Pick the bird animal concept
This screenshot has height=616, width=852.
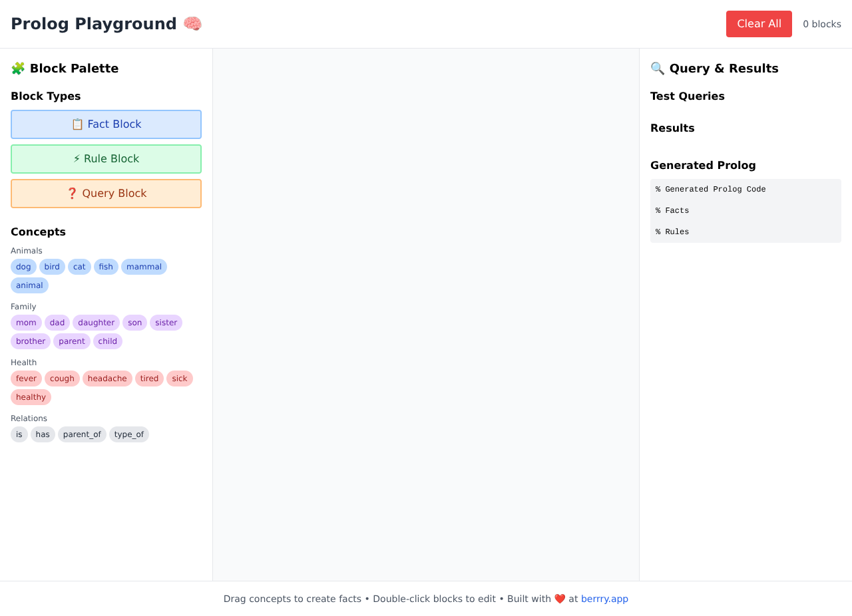52,267
